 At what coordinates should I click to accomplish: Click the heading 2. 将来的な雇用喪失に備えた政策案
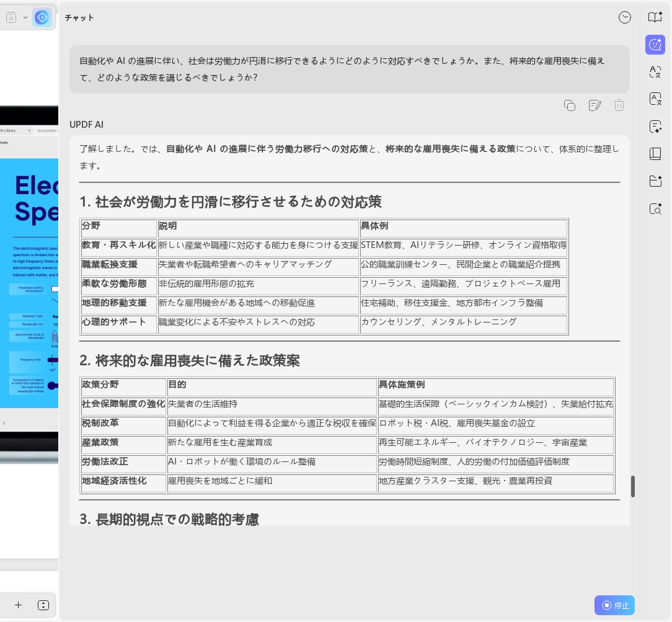point(190,360)
